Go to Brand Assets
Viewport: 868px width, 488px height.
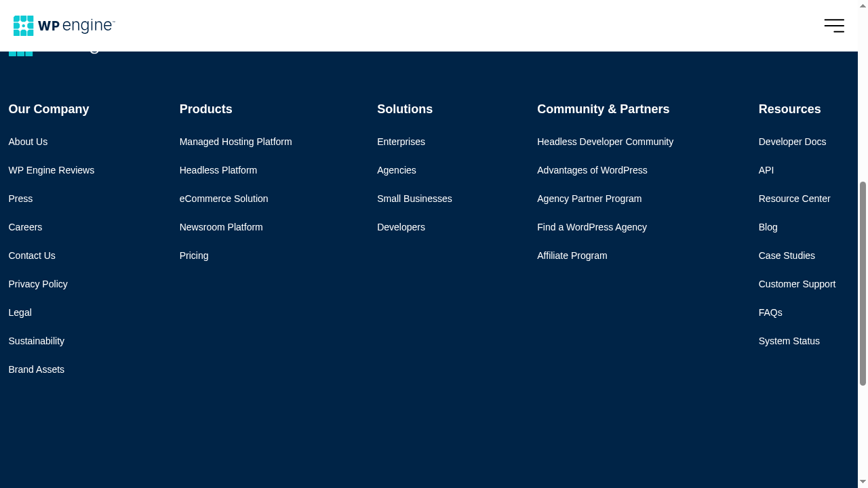coord(37,369)
